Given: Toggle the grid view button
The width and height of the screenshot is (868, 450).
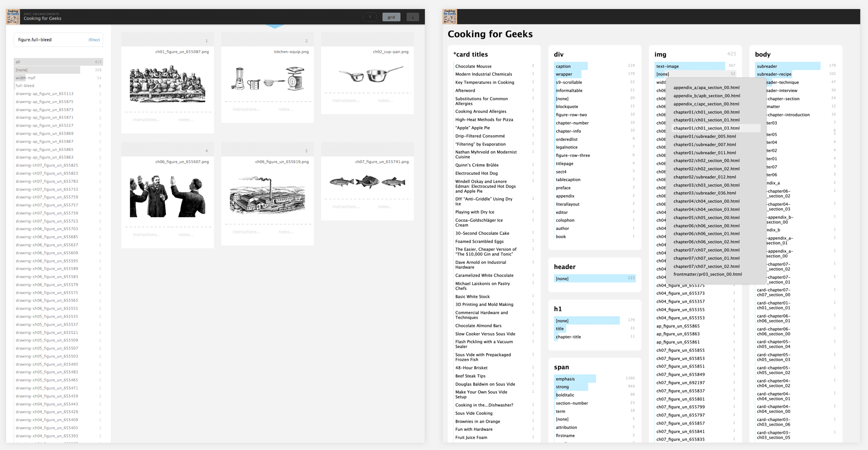Looking at the screenshot, I should pyautogui.click(x=391, y=17).
